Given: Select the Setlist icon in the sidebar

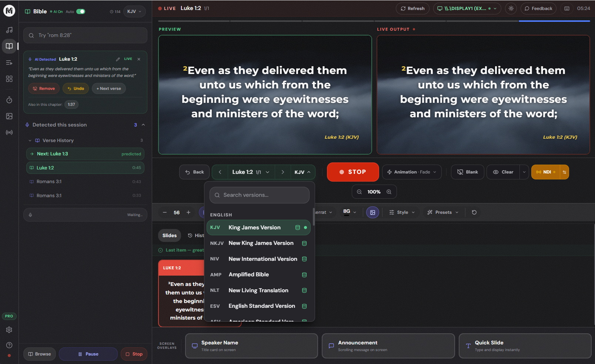Looking at the screenshot, I should (x=9, y=63).
